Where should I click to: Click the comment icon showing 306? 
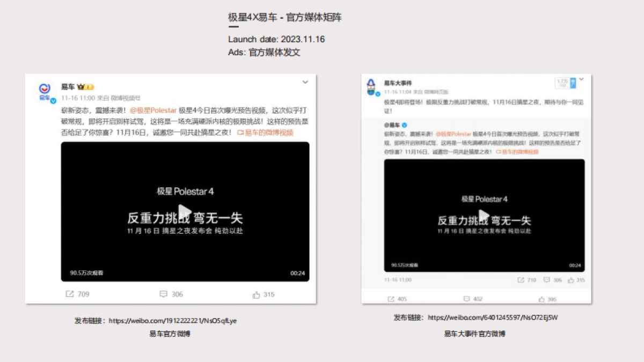[x=163, y=294]
